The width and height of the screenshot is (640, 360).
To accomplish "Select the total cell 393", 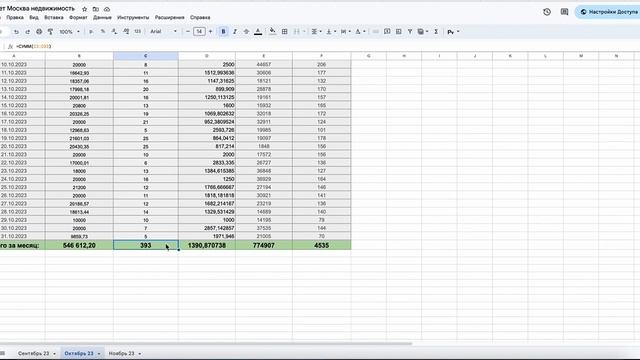I will (146, 245).
